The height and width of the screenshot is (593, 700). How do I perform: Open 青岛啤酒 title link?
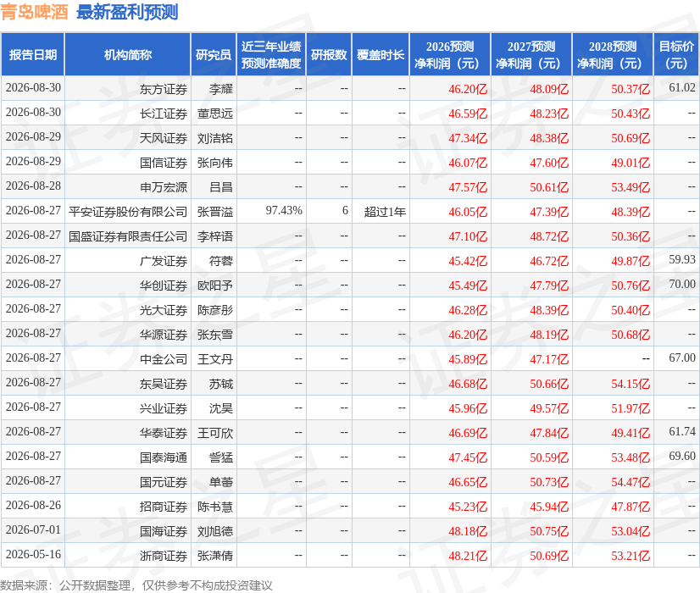coord(35,12)
